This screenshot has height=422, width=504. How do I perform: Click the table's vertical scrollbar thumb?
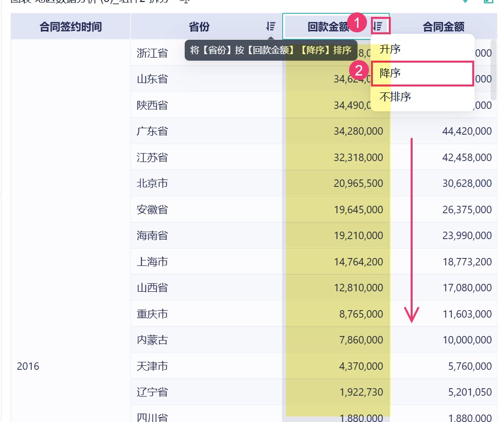click(x=494, y=70)
